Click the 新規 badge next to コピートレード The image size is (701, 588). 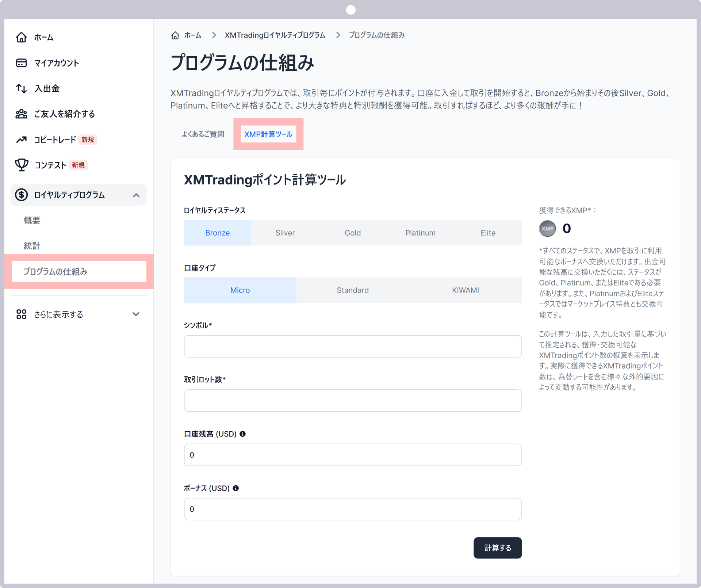88,140
